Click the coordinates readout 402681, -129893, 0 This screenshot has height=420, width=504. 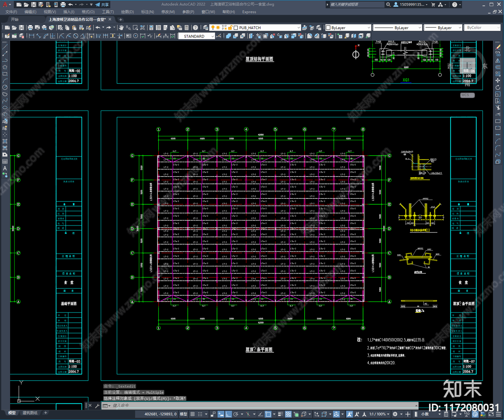coord(160,414)
